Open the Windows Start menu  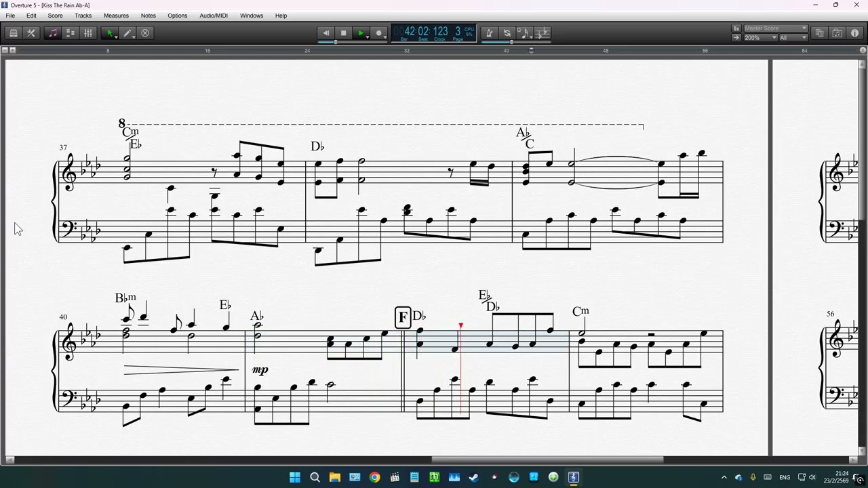pyautogui.click(x=295, y=477)
